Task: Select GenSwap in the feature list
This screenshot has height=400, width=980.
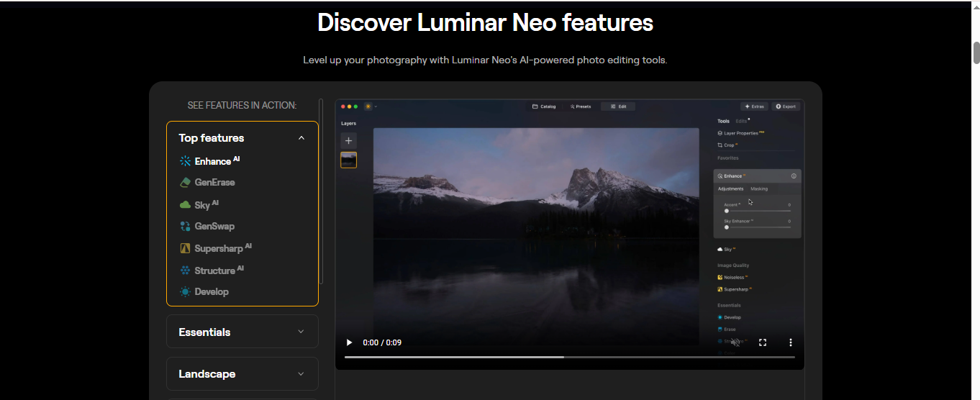Action: click(x=207, y=227)
